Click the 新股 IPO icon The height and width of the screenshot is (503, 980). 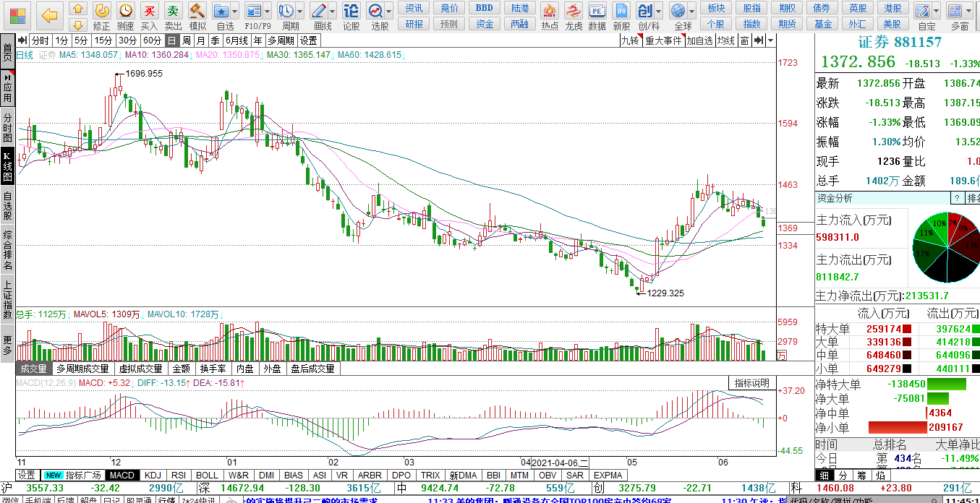click(x=621, y=12)
